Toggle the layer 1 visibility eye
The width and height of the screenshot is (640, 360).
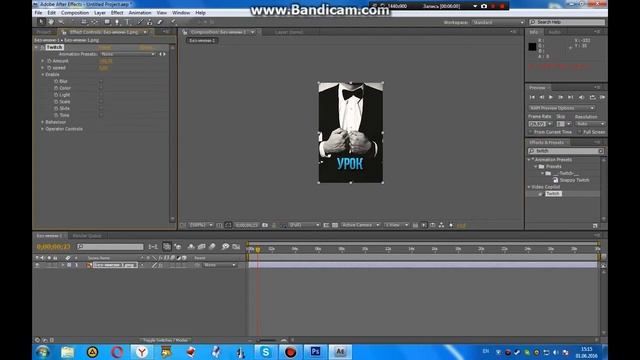37,265
